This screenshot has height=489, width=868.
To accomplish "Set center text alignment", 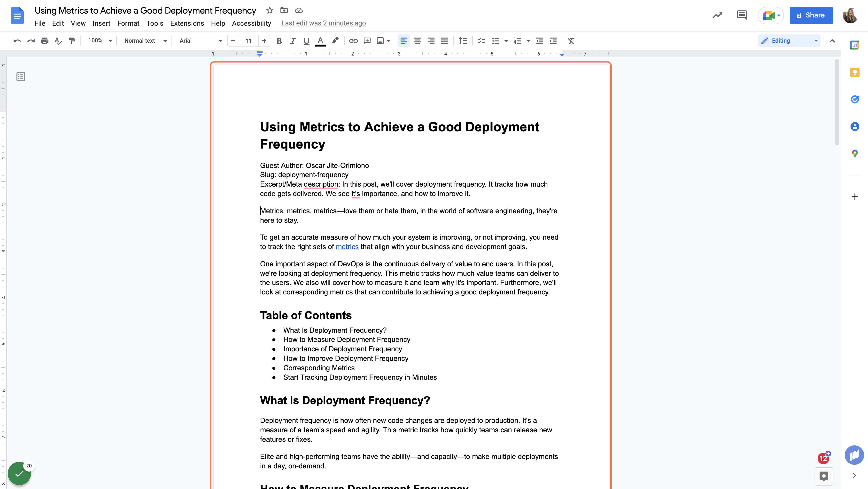I will [418, 41].
